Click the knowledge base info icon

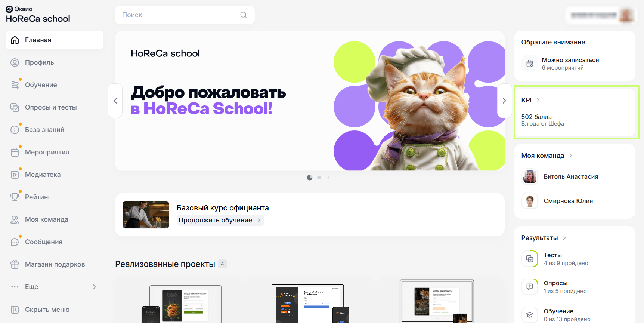tap(15, 130)
